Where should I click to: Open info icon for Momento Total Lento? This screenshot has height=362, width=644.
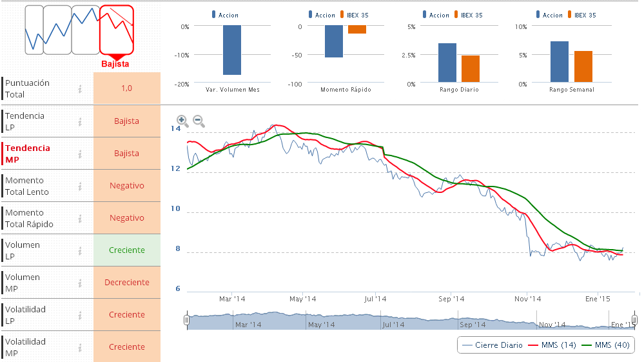[x=80, y=186]
